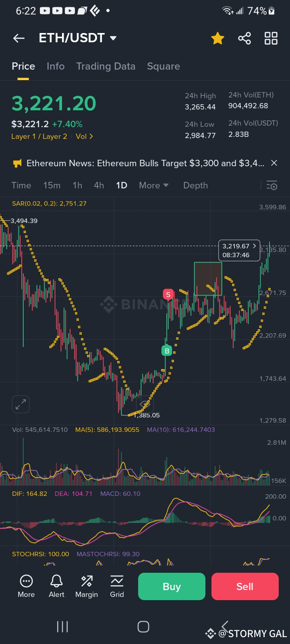Open Android recent apps button
Screen dimensions: 290x644
62,627
